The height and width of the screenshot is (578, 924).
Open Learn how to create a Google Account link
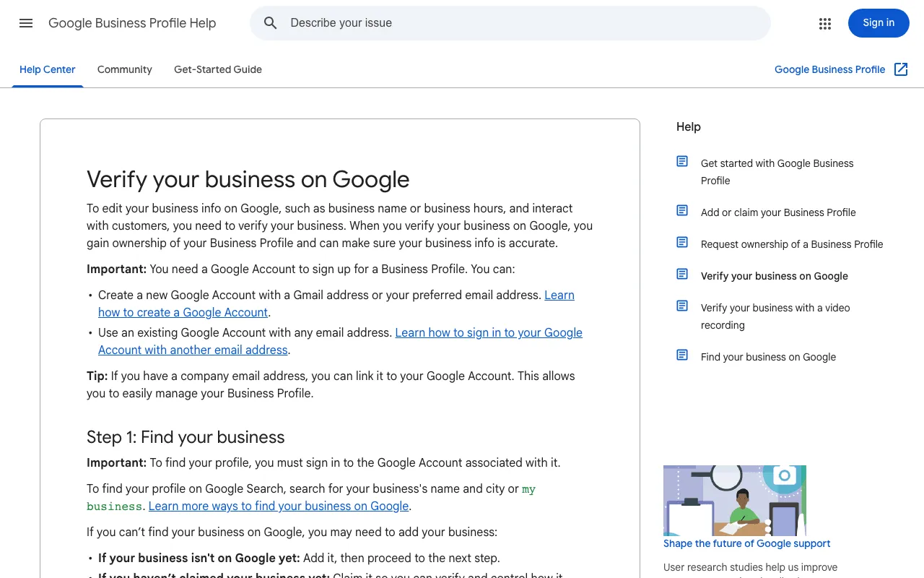coord(336,303)
